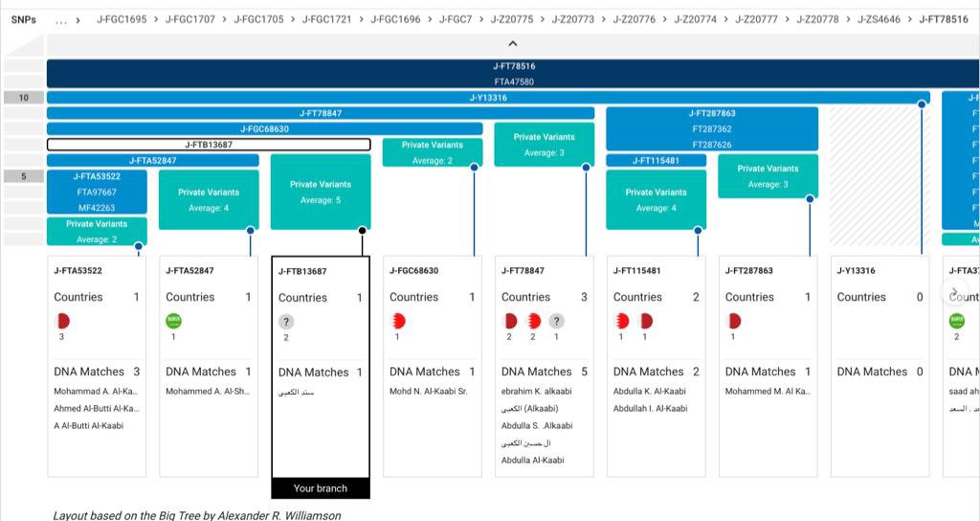Open J-Z20773 breadcrumb
980x521 pixels.
[573, 19]
